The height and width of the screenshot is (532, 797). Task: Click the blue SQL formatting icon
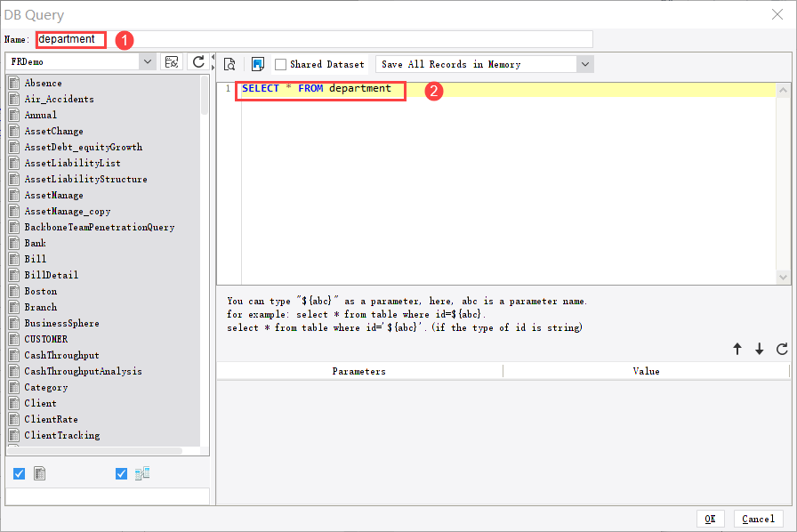click(258, 63)
